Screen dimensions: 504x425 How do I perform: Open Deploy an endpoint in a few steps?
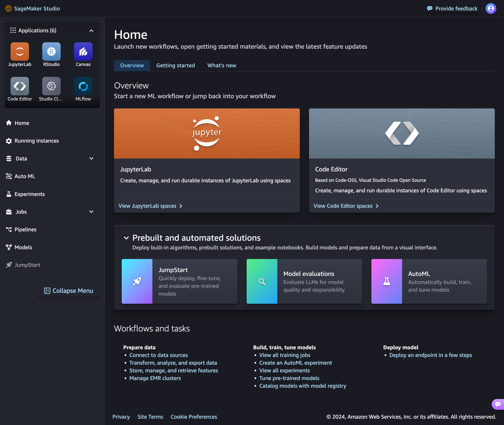tap(431, 355)
